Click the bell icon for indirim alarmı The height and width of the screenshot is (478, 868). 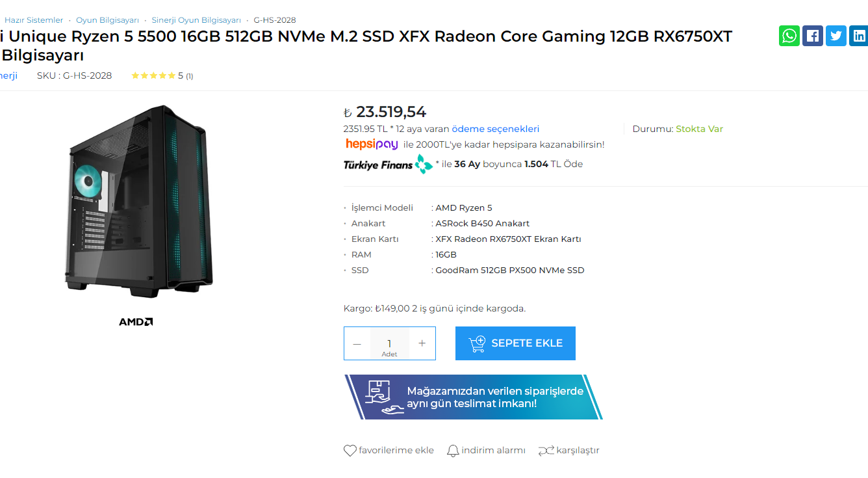pyautogui.click(x=453, y=450)
